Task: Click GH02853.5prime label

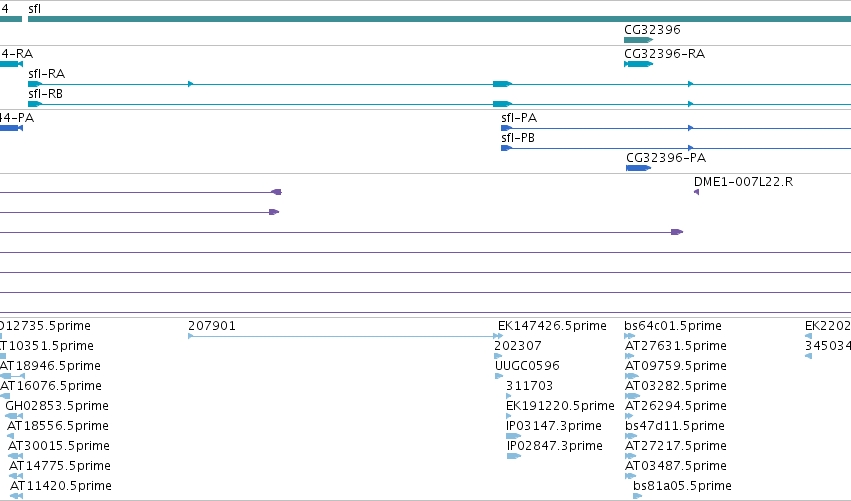Action: (x=57, y=406)
